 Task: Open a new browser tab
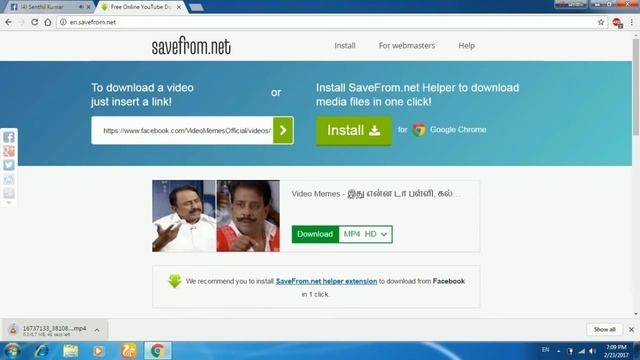pyautogui.click(x=196, y=7)
